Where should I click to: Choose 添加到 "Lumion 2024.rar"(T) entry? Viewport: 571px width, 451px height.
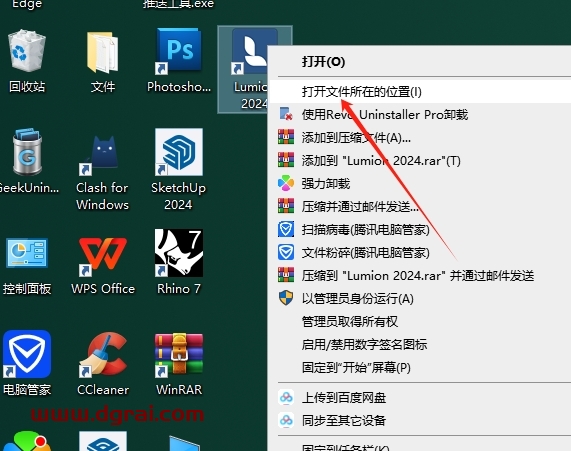[419, 161]
